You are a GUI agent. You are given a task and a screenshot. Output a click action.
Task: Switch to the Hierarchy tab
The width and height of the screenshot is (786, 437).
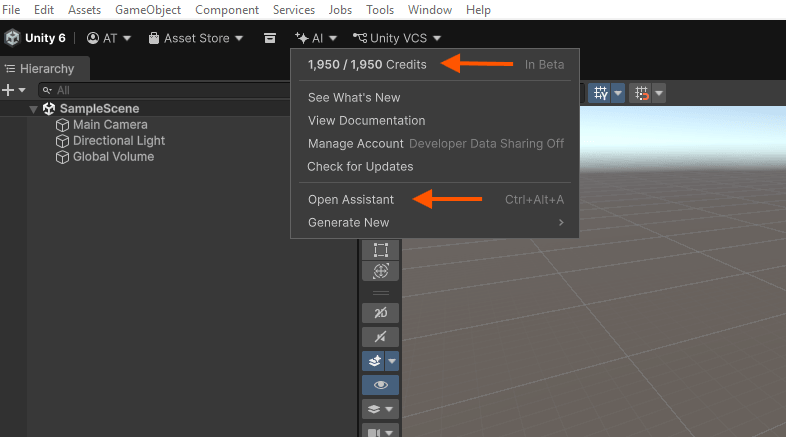click(x=45, y=69)
